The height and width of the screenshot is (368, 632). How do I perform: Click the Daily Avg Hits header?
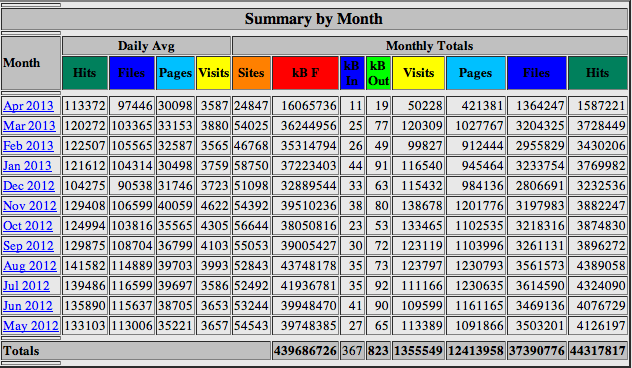[85, 73]
